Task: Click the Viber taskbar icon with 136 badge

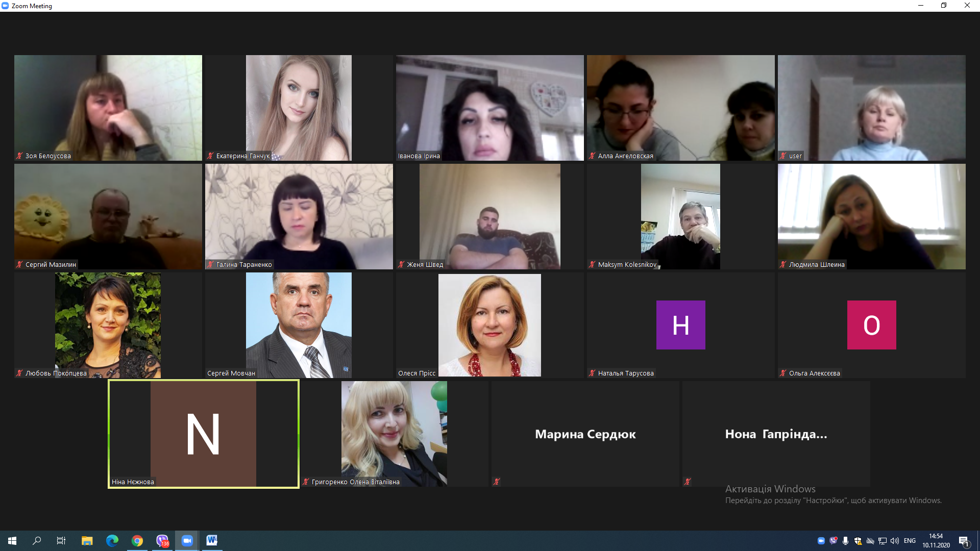Action: 162,541
